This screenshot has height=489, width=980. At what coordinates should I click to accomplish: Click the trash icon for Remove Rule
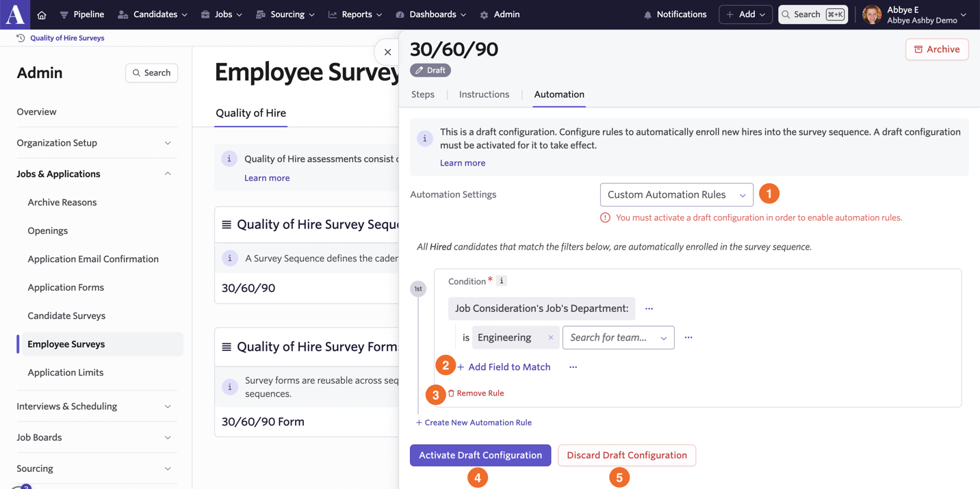click(x=451, y=393)
